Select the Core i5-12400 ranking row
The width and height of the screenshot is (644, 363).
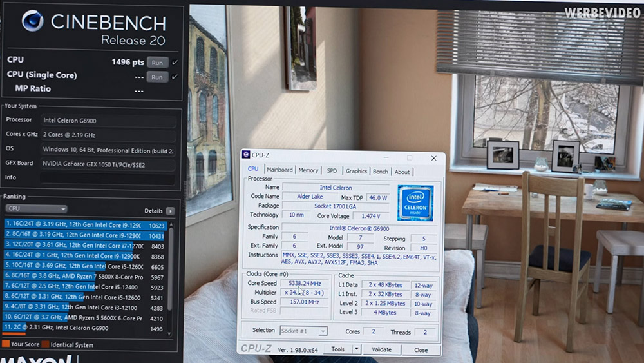tap(84, 287)
